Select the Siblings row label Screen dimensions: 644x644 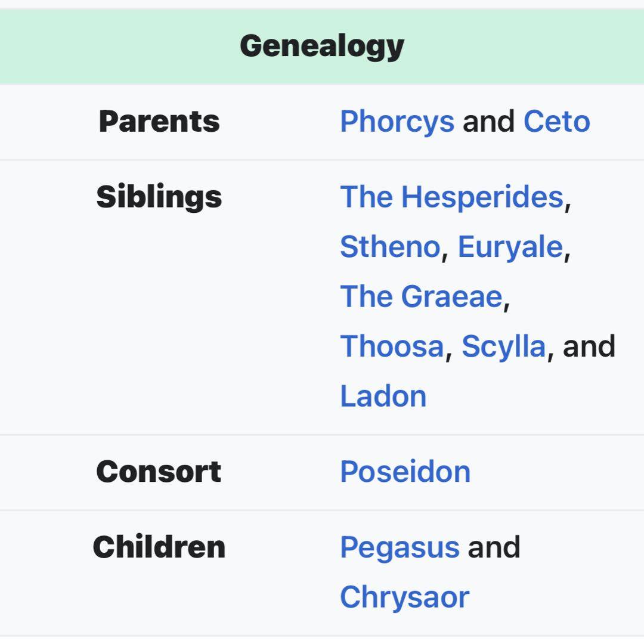coord(159,197)
